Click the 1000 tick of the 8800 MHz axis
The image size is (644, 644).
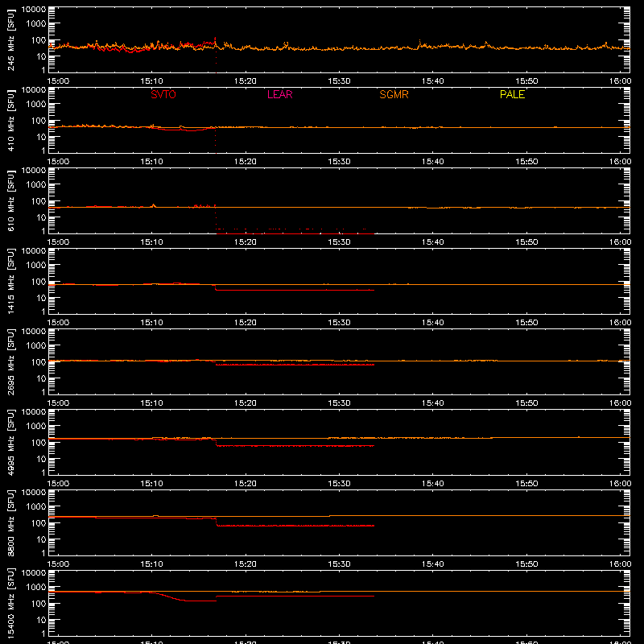click(x=36, y=507)
